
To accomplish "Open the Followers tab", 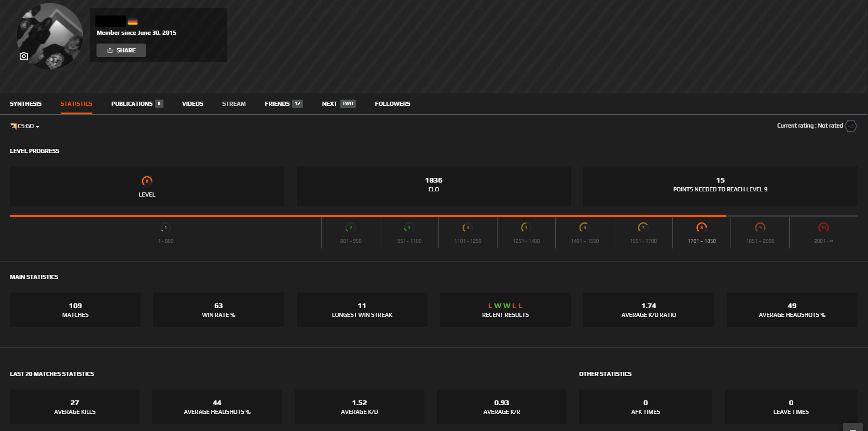I will pos(392,104).
